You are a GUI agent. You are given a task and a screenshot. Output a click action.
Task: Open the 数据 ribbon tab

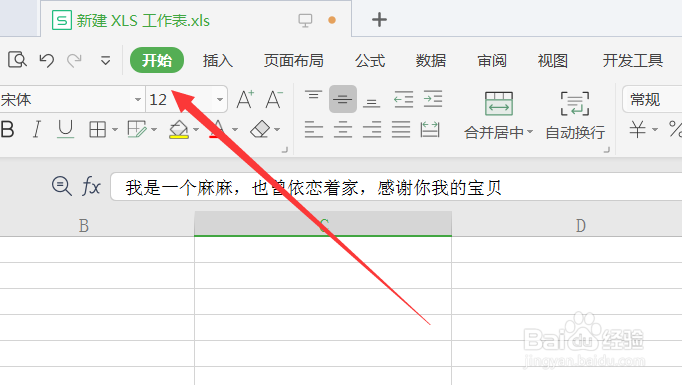(x=431, y=60)
